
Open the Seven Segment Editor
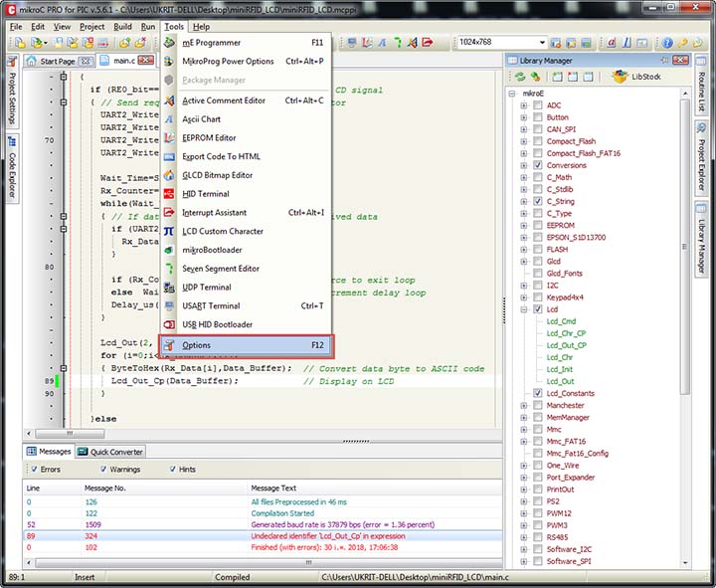(221, 269)
